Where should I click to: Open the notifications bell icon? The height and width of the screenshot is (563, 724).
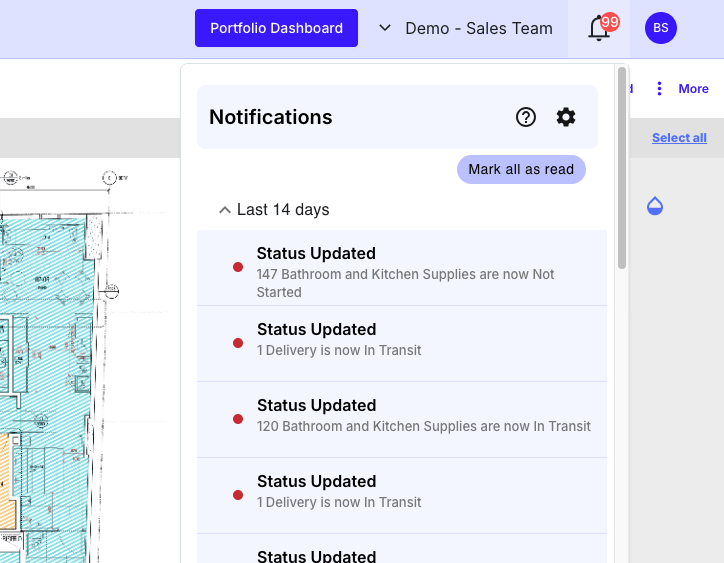598,29
